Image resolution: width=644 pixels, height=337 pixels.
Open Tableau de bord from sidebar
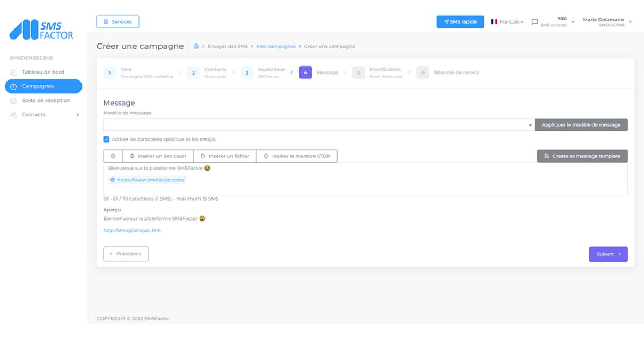[x=43, y=72]
